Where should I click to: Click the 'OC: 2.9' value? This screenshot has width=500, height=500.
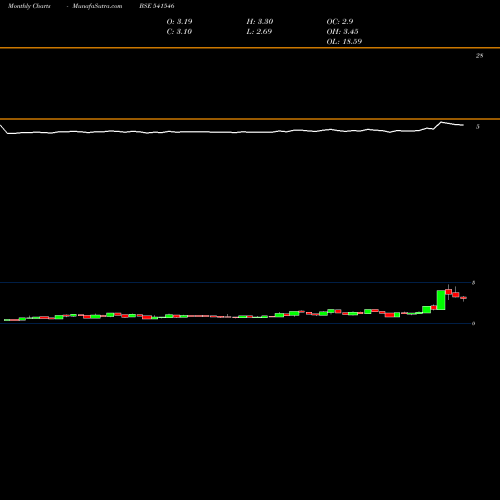[x=340, y=21]
